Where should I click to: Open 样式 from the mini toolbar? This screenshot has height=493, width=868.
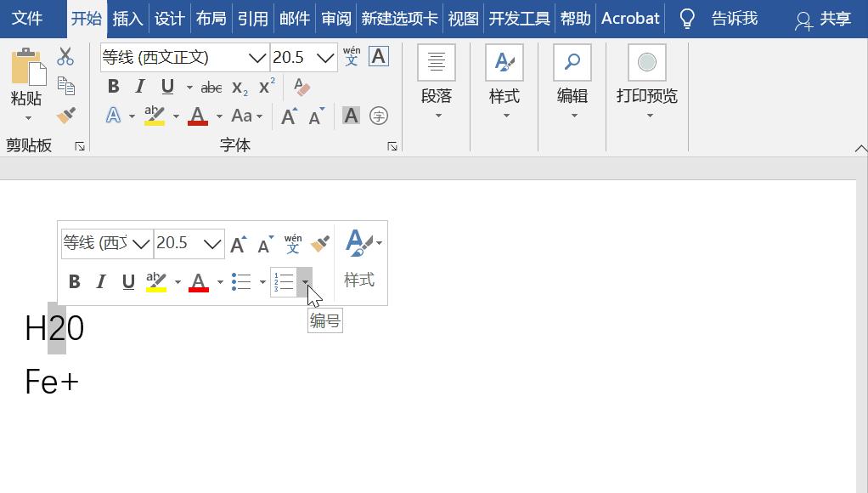point(358,280)
